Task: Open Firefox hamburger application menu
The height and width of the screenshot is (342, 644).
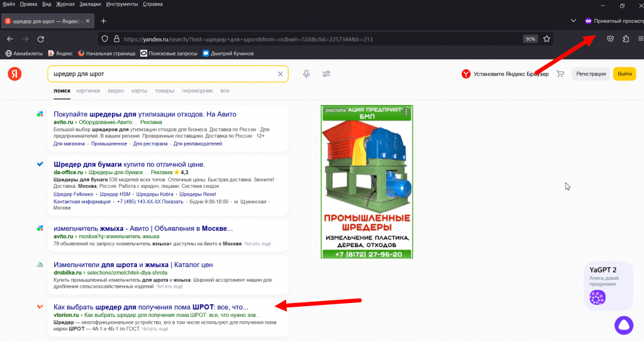Action: (x=641, y=39)
